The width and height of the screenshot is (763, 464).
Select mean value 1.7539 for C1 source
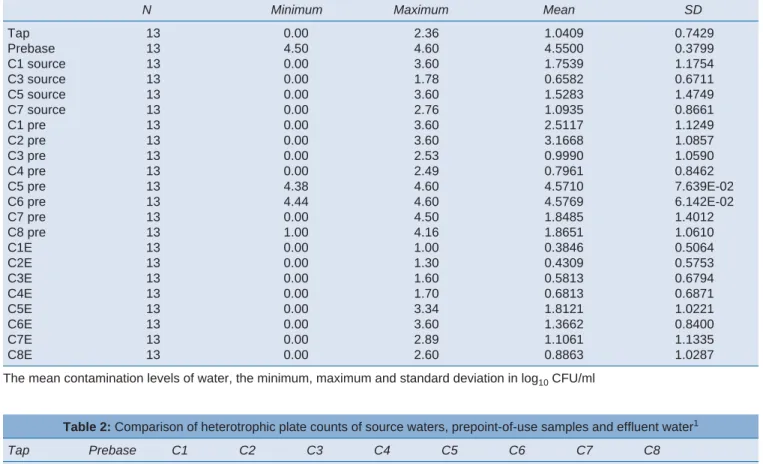click(564, 64)
